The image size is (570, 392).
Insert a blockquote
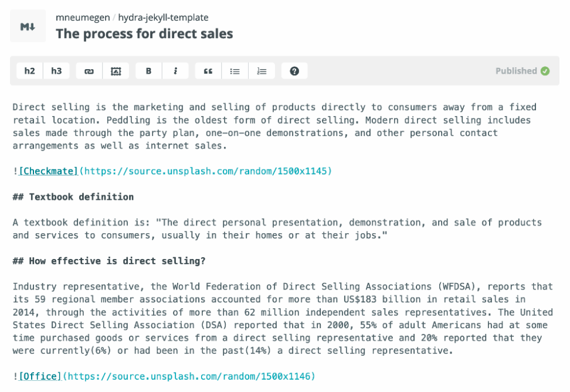pyautogui.click(x=208, y=70)
